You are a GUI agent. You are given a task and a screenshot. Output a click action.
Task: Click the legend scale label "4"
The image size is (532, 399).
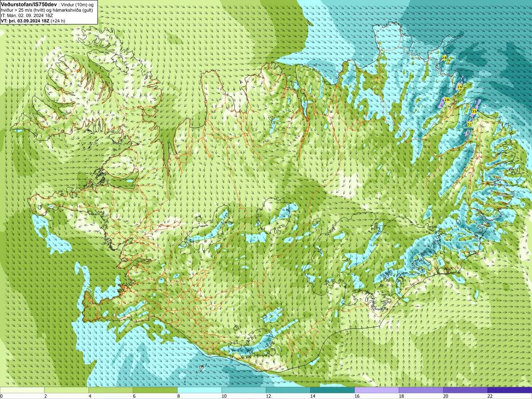click(90, 396)
